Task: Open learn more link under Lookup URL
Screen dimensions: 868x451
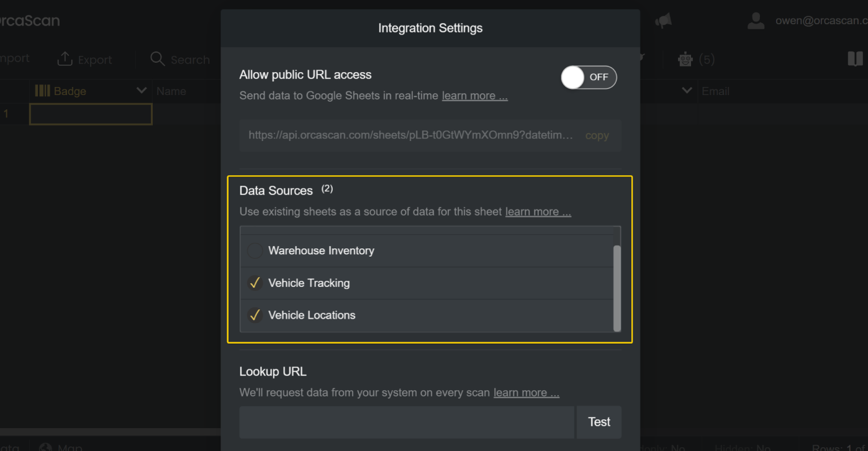Action: pyautogui.click(x=526, y=393)
